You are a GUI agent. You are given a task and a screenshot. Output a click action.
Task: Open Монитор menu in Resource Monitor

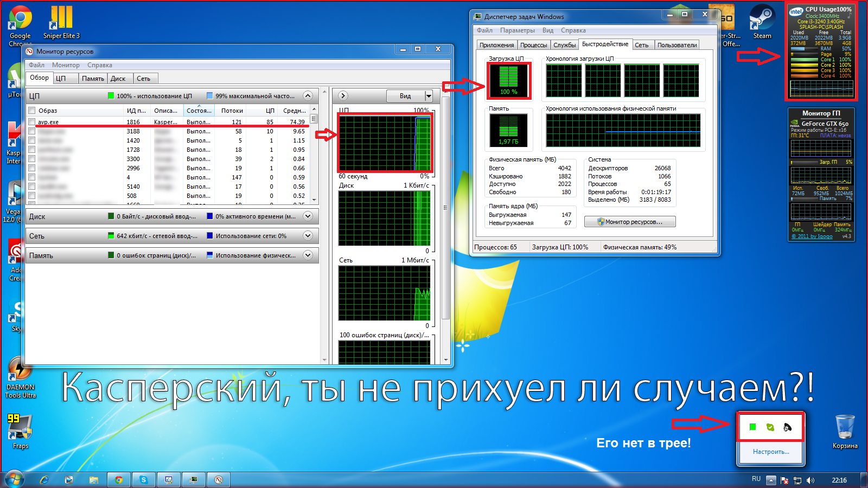pyautogui.click(x=66, y=65)
